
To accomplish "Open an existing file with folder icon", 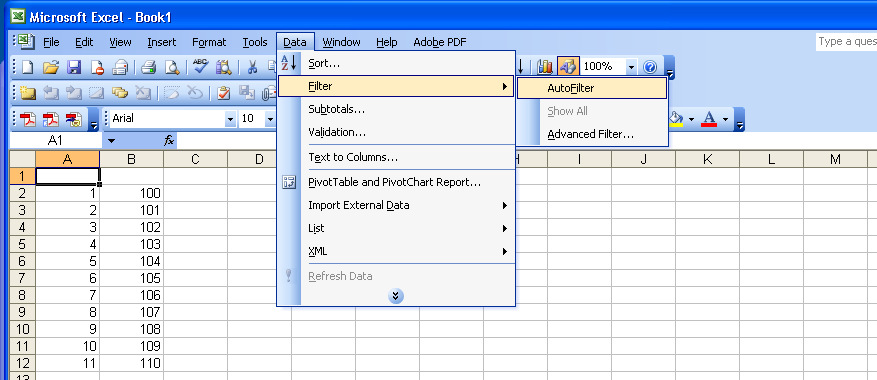I will pos(51,67).
